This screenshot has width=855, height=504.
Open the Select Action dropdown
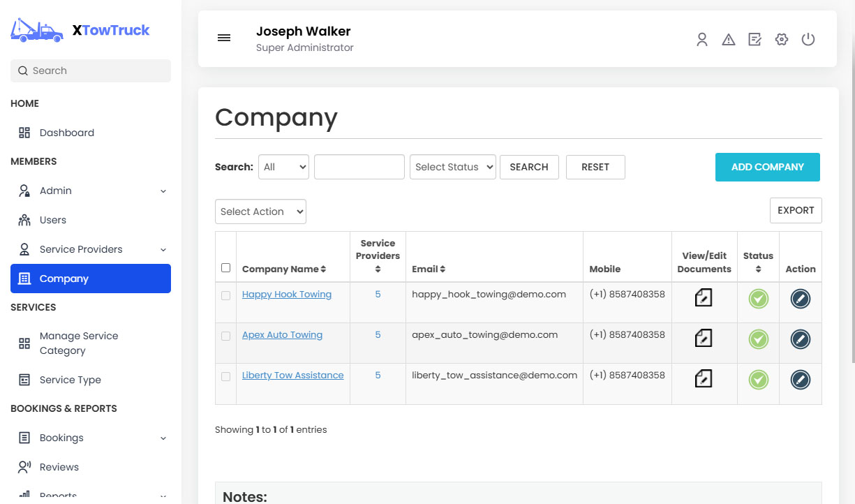click(260, 211)
